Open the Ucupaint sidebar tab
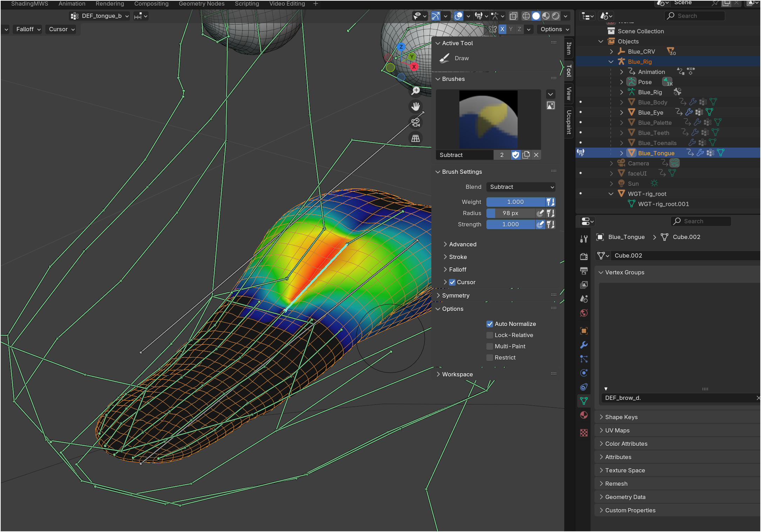 (569, 122)
